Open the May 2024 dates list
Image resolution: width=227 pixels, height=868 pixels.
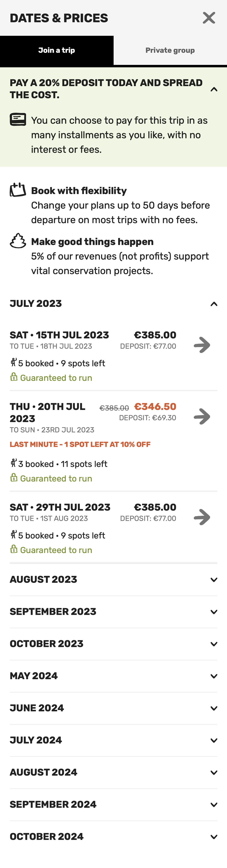213,676
